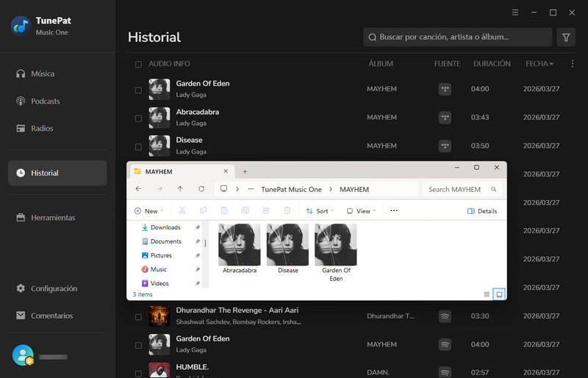
Task: Go back in File Explorer
Action: pyautogui.click(x=138, y=189)
